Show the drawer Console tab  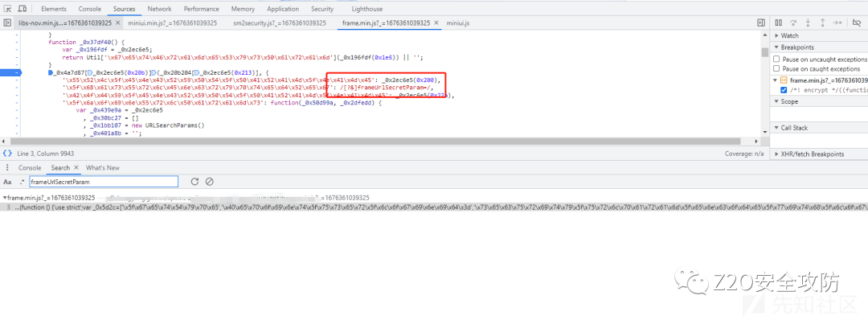(x=30, y=168)
